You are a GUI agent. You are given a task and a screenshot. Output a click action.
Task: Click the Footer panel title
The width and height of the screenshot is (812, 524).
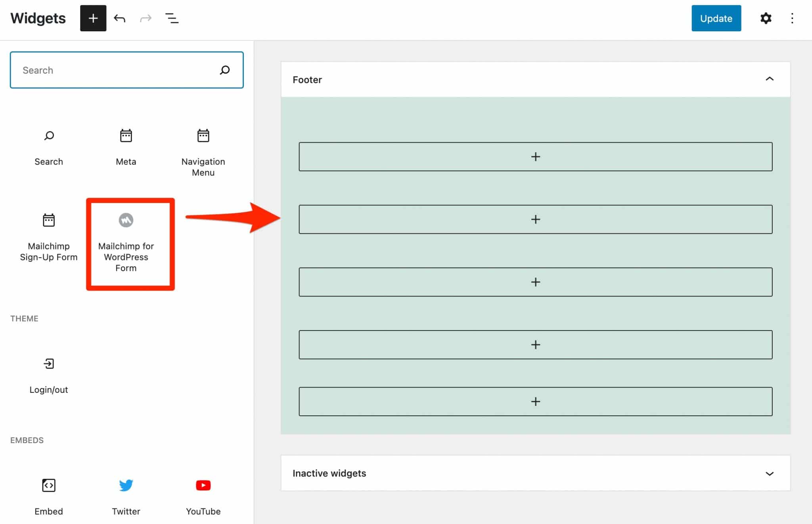(307, 80)
